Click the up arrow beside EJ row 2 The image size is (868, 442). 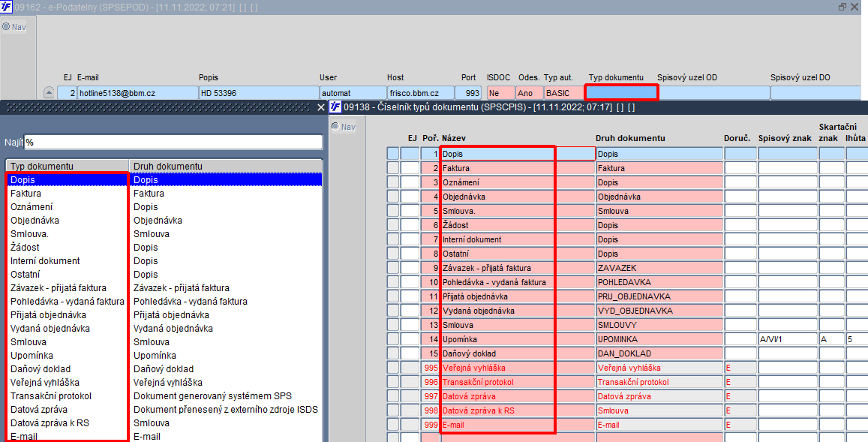[49, 93]
